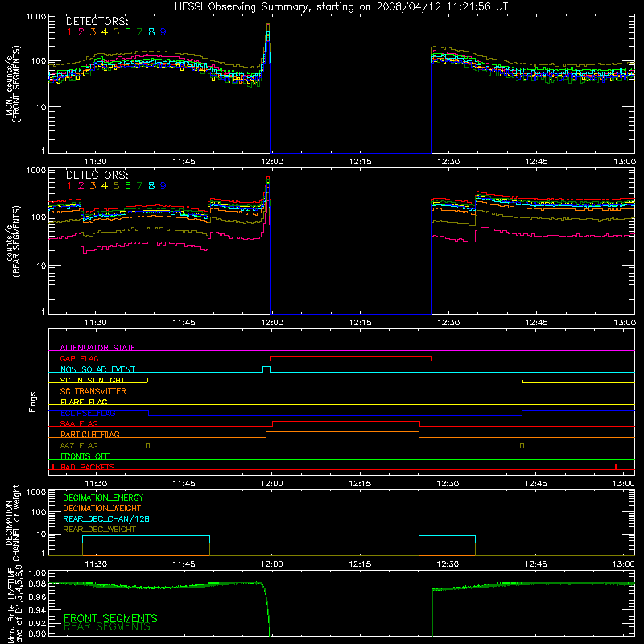
Task: Click the FLARE_FLAG label
Action: click(x=84, y=402)
